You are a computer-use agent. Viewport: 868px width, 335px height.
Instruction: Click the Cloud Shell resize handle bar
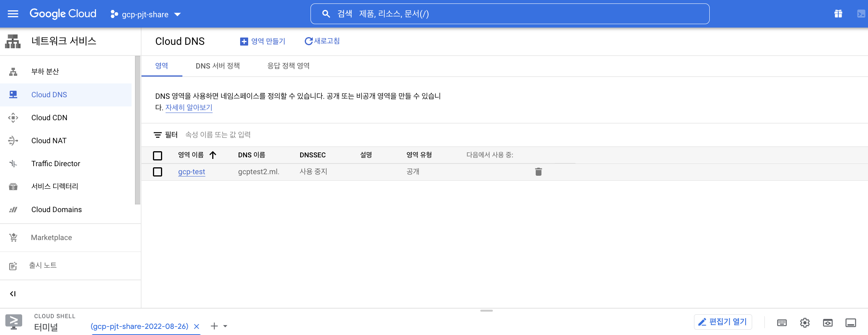point(486,310)
